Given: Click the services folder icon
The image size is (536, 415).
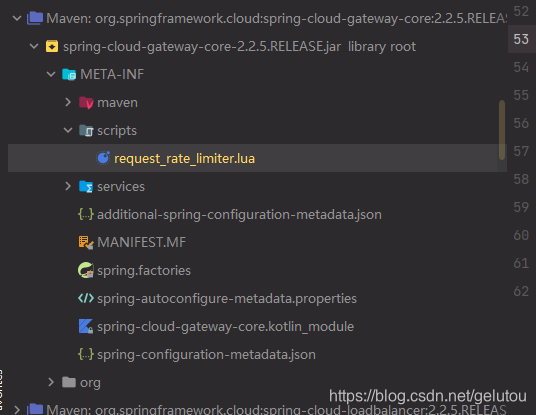Looking at the screenshot, I should coord(86,187).
